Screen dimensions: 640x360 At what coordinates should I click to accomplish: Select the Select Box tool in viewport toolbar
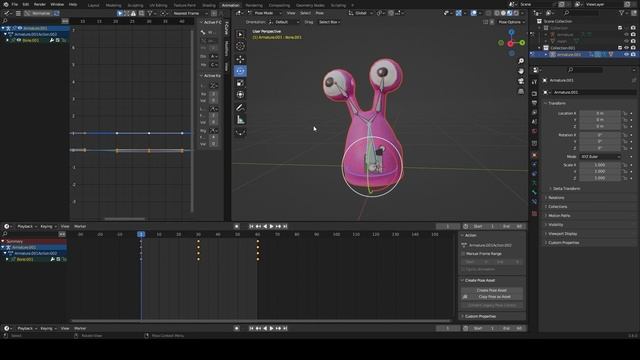[240, 35]
